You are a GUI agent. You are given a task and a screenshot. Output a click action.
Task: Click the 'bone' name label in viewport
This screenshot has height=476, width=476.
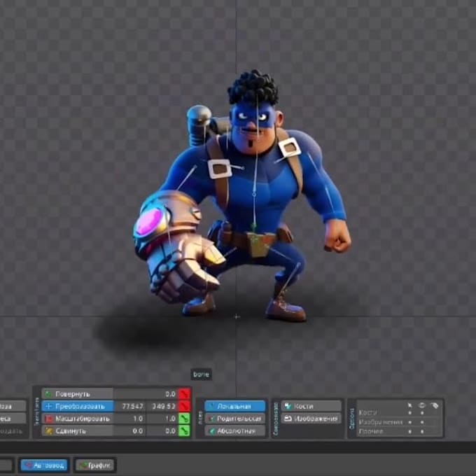click(x=202, y=374)
